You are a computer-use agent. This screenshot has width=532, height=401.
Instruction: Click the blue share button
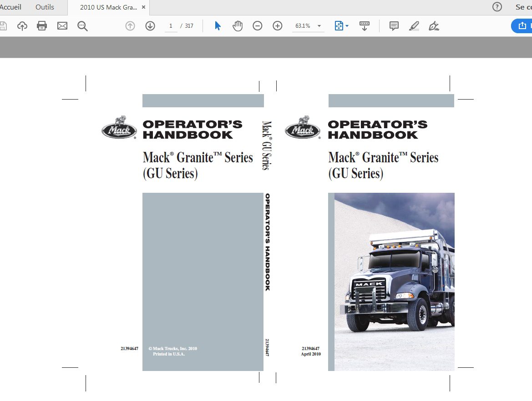point(522,26)
